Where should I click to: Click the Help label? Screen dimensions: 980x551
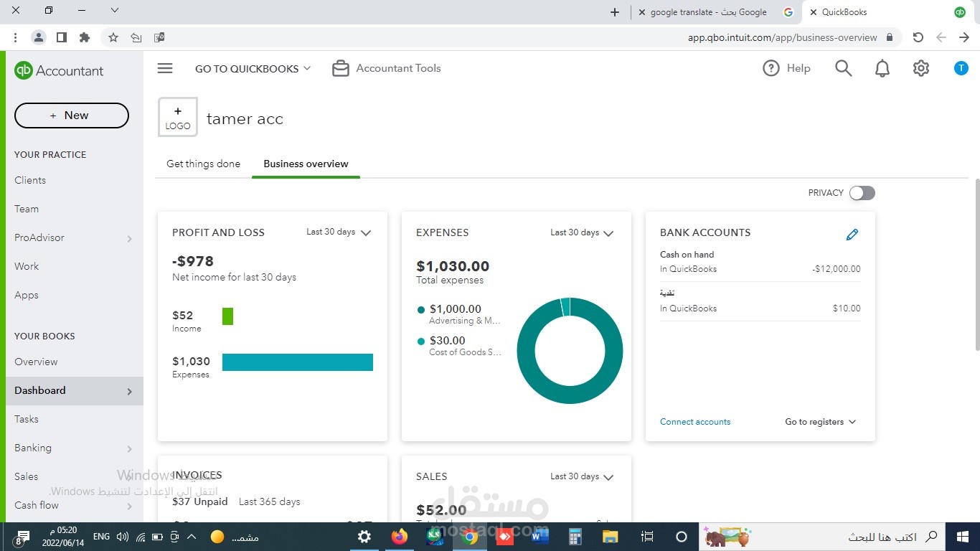click(x=798, y=68)
